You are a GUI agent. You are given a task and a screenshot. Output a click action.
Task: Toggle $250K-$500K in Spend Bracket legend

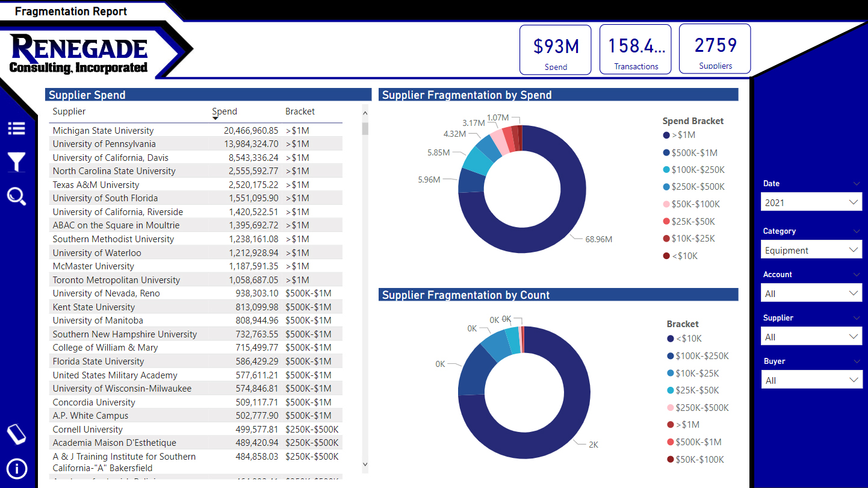click(x=693, y=187)
